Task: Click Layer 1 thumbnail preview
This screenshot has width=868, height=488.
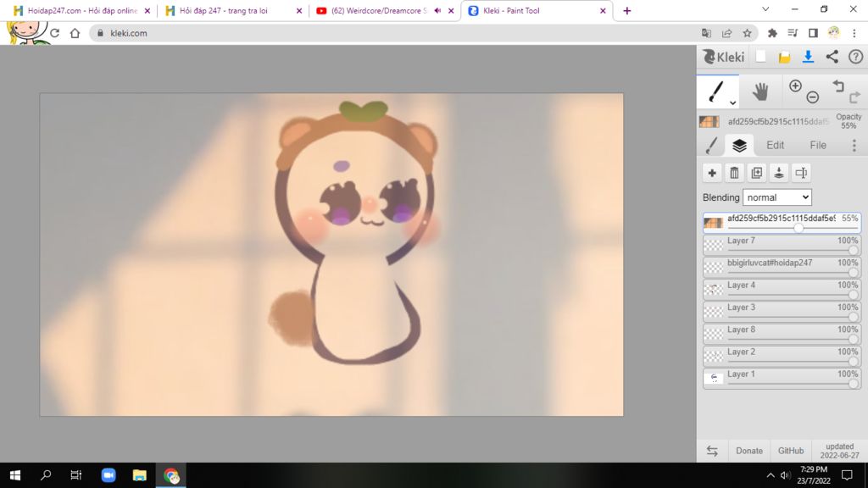Action: pyautogui.click(x=714, y=378)
